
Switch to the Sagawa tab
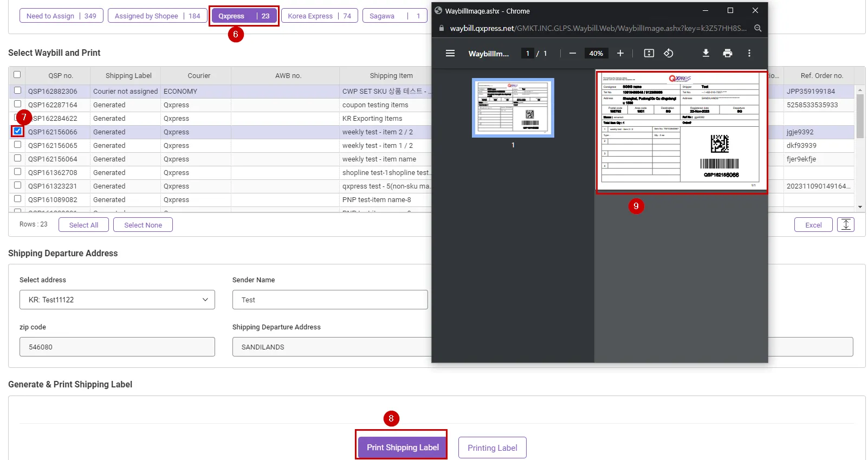[x=395, y=16]
